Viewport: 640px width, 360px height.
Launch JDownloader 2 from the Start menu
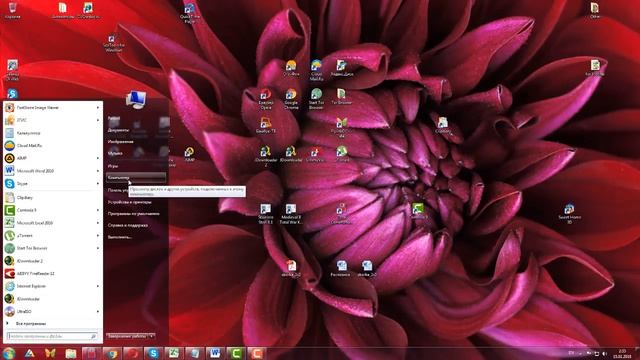(52, 261)
